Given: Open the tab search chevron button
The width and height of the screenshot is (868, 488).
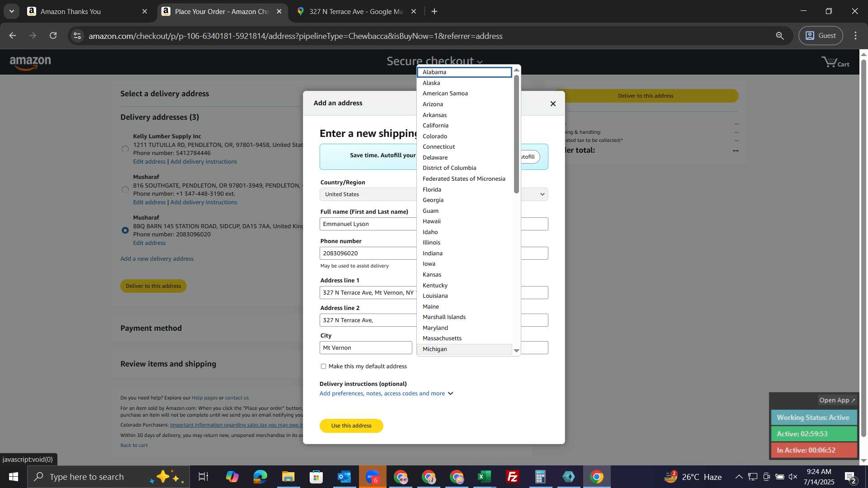Looking at the screenshot, I should (x=12, y=11).
